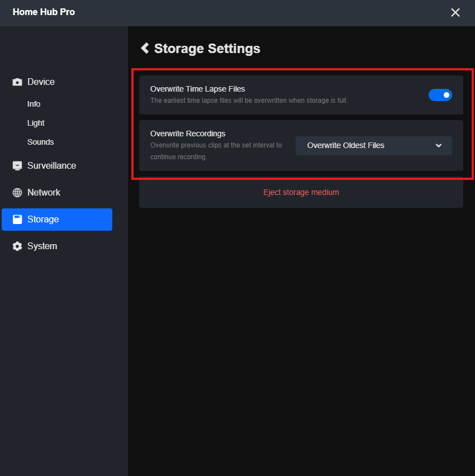Navigate to the System section

pyautogui.click(x=42, y=246)
